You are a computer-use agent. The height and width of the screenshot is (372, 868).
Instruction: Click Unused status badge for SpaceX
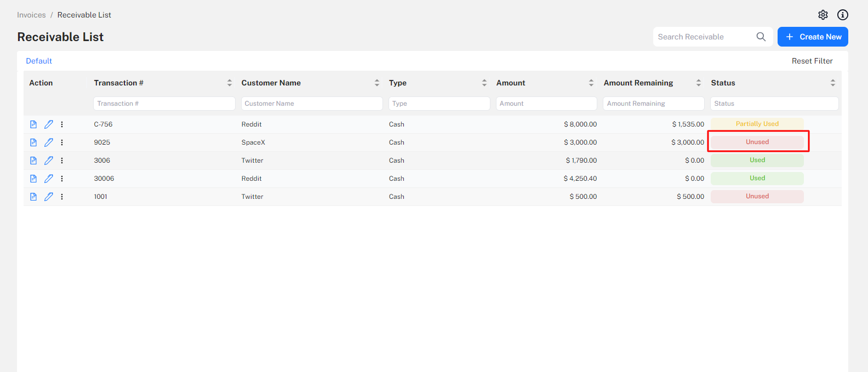(757, 142)
